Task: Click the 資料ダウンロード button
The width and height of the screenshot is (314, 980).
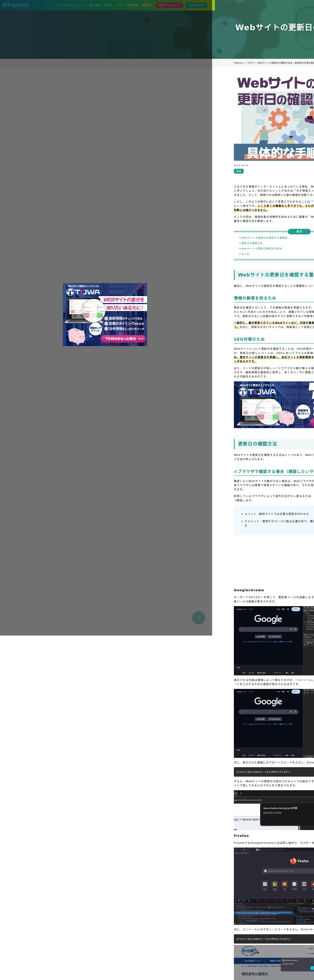Action: 169,5
